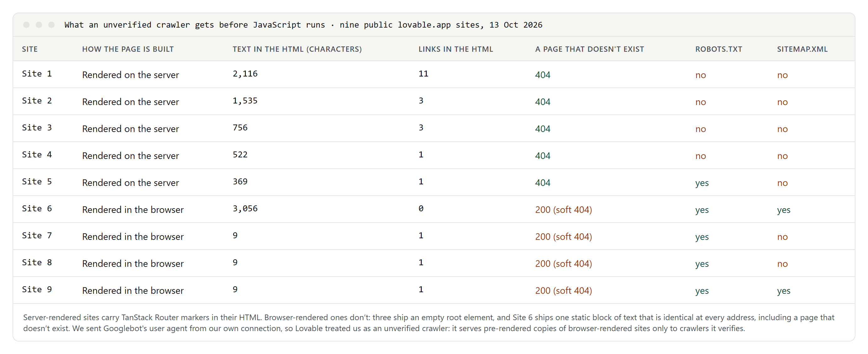Click the 'A page that doesn't exist' header
The width and height of the screenshot is (868, 354).
point(589,49)
